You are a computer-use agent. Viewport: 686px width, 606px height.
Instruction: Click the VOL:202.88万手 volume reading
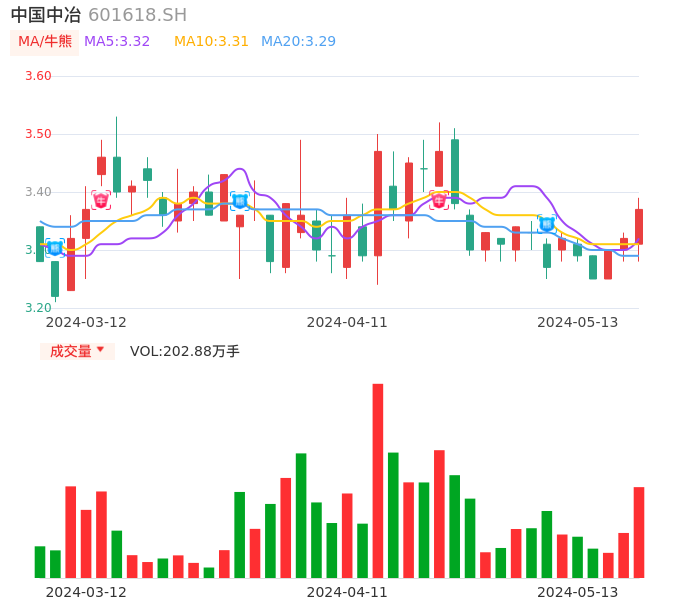185,351
